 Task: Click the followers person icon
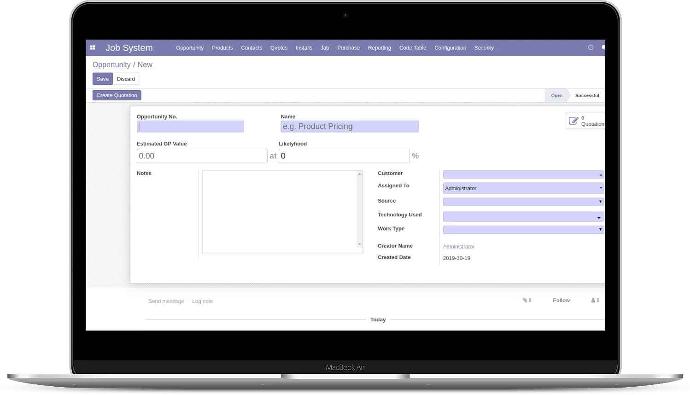[595, 300]
